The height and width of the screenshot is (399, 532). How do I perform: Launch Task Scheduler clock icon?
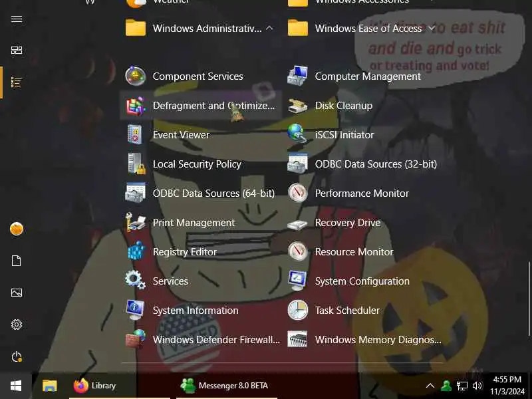297,310
